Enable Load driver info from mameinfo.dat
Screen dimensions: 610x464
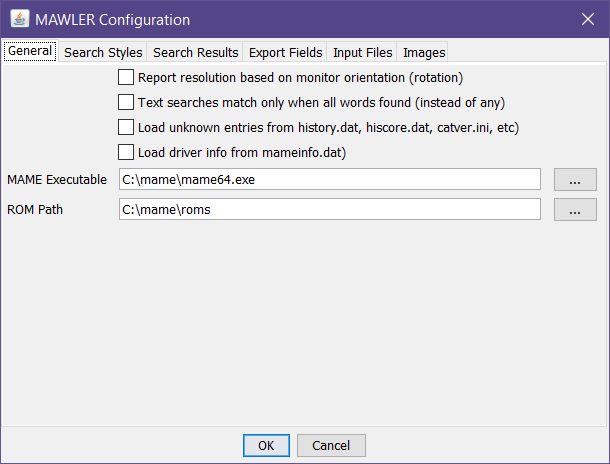pyautogui.click(x=126, y=153)
